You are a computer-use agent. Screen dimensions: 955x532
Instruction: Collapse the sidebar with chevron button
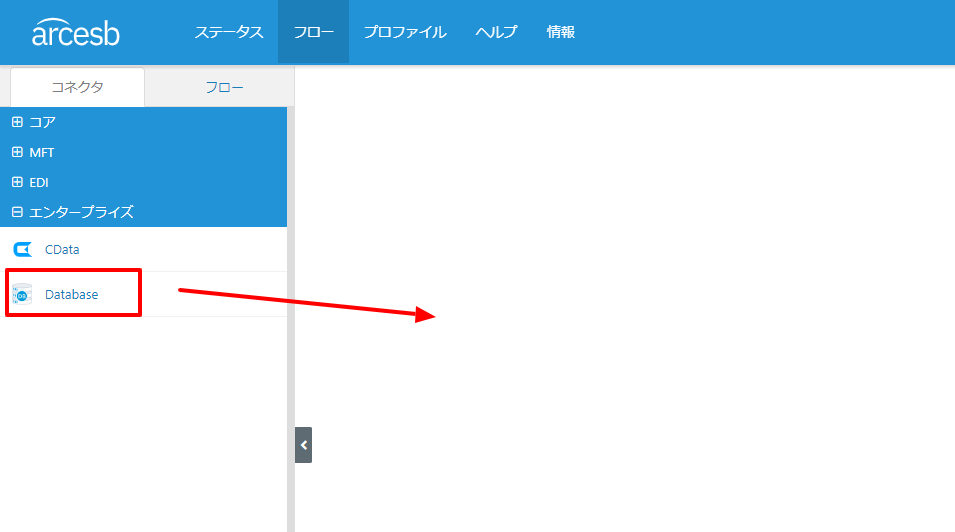(x=303, y=445)
